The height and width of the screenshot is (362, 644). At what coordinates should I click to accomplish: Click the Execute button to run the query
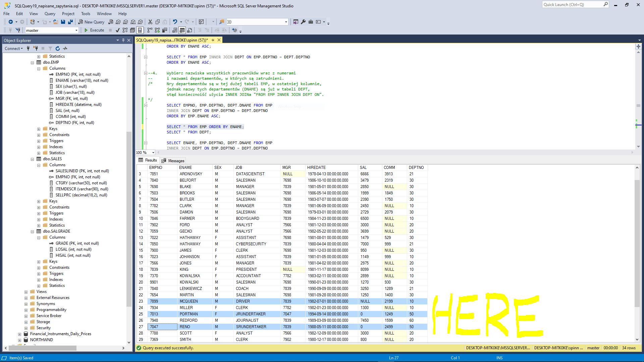tap(94, 30)
